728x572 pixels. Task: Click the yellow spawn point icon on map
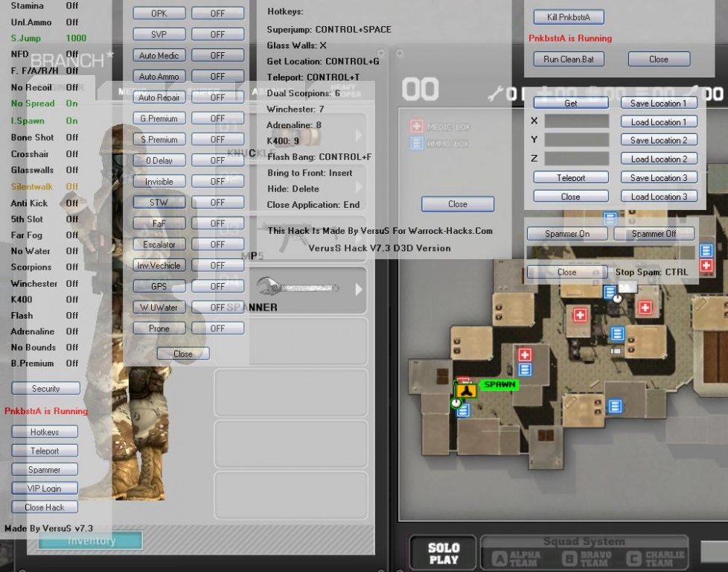point(466,391)
